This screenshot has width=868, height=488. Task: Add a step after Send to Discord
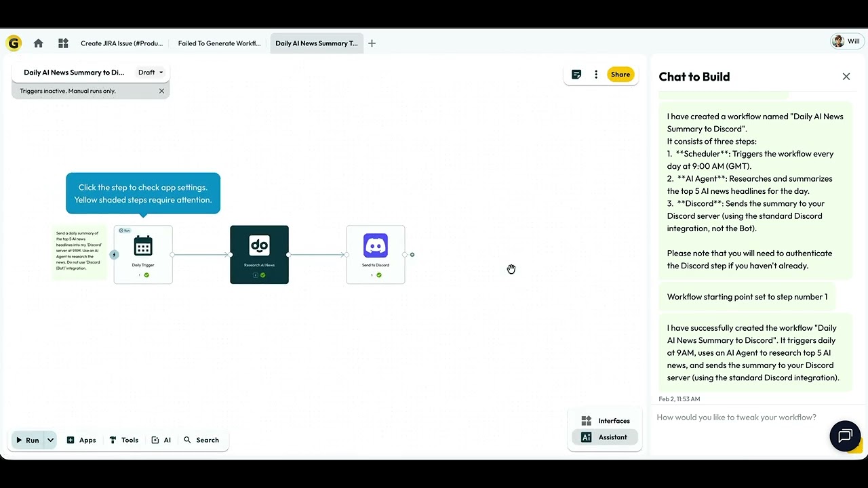[412, 255]
